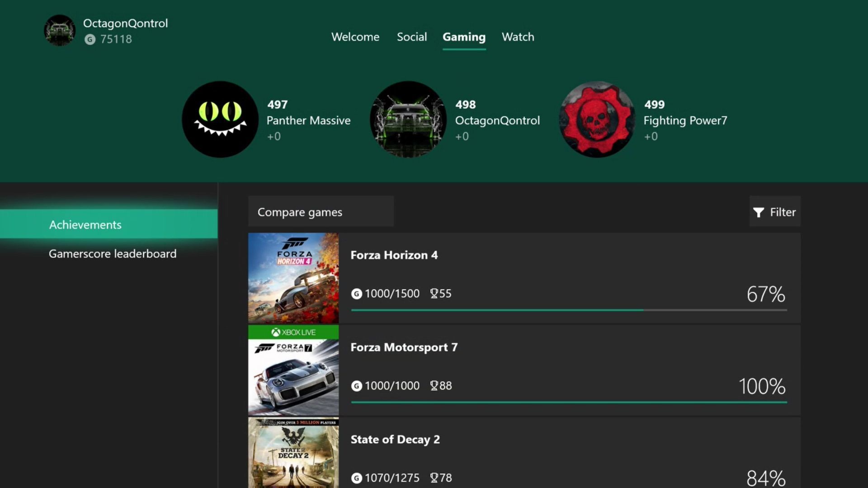Click the gamerscore icon in the Forza Horizon 4 row
The image size is (868, 488).
357,294
